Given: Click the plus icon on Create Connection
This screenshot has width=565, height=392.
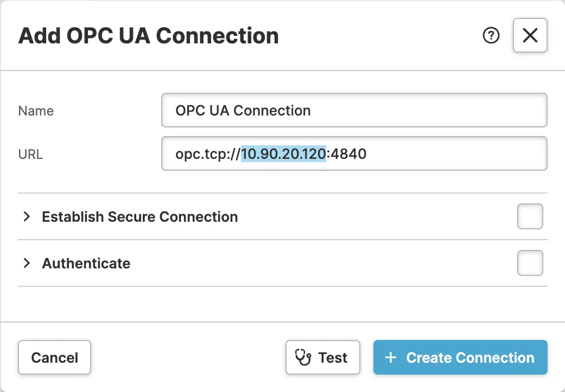Looking at the screenshot, I should (390, 358).
